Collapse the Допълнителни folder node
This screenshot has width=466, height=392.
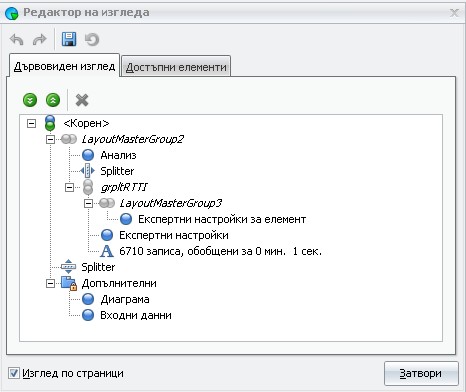(50, 283)
